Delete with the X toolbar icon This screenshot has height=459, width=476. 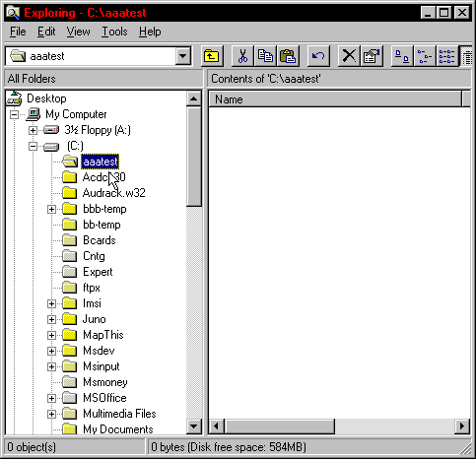349,56
